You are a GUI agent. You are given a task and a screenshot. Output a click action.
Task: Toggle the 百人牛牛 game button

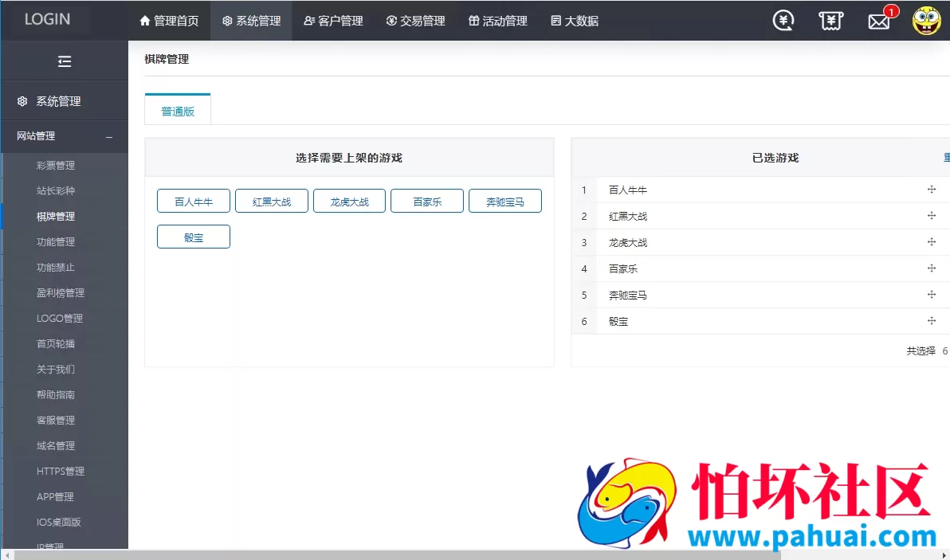click(194, 201)
